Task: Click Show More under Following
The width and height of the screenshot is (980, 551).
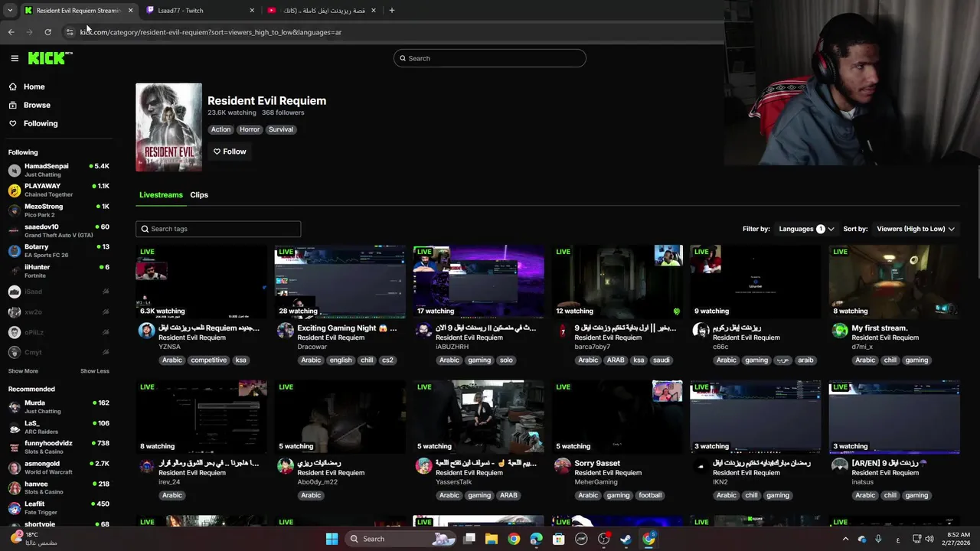Action: pos(23,371)
